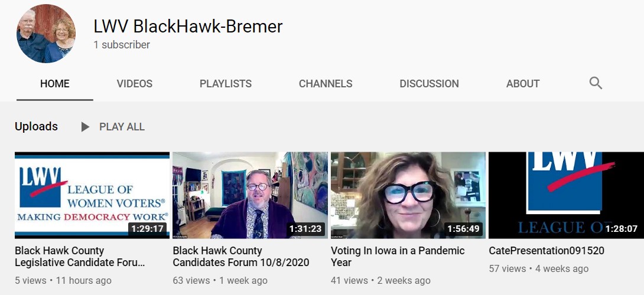Image resolution: width=644 pixels, height=295 pixels.
Task: Open the Legislative Candidate Forum video thumbnail
Action: click(x=92, y=195)
